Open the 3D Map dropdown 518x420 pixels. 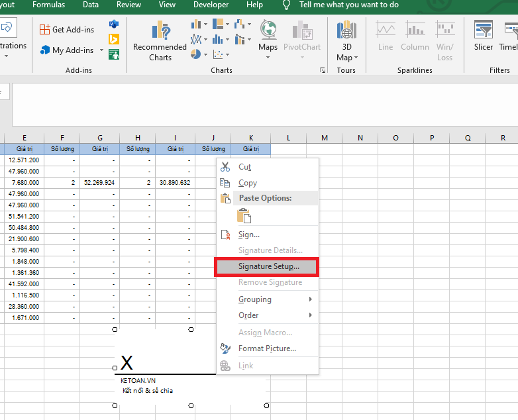(345, 57)
